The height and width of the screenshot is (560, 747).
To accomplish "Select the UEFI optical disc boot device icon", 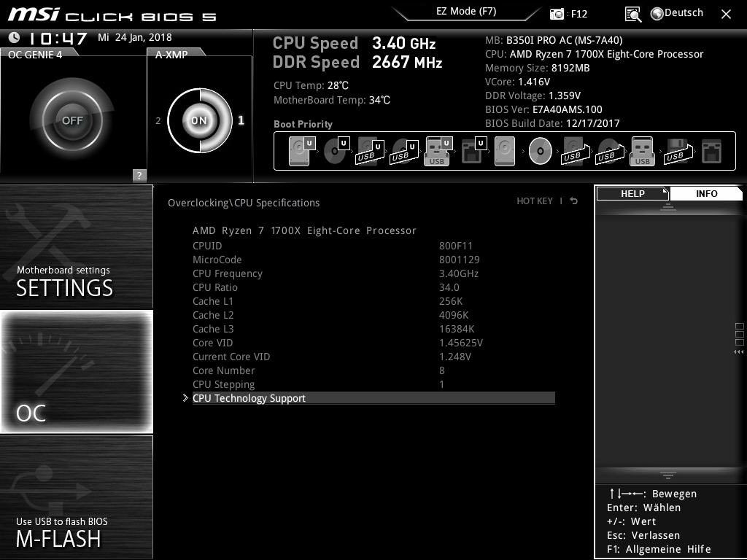I will [336, 151].
